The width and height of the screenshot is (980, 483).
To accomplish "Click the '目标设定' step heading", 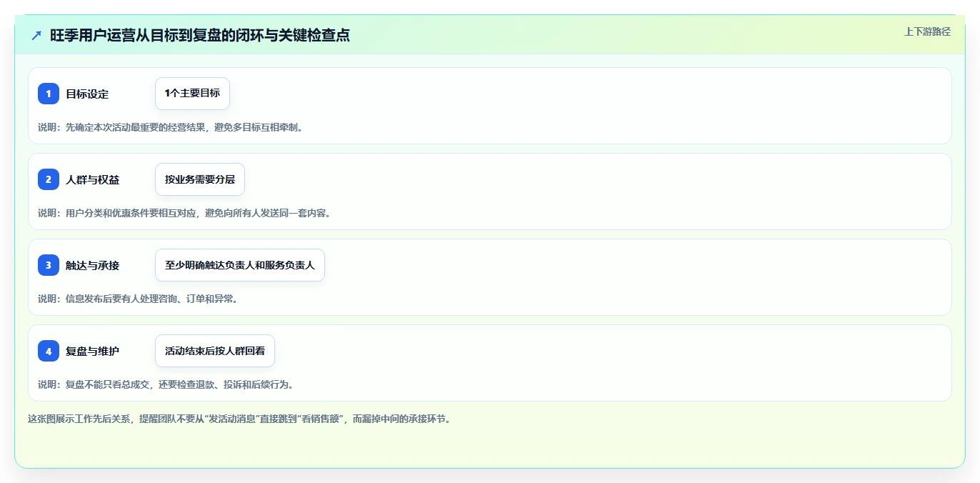I will pos(87,94).
